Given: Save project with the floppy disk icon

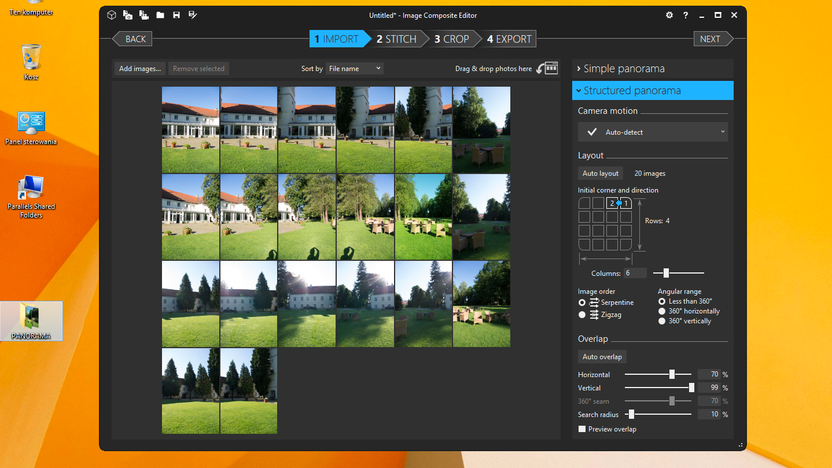Looking at the screenshot, I should (x=176, y=15).
